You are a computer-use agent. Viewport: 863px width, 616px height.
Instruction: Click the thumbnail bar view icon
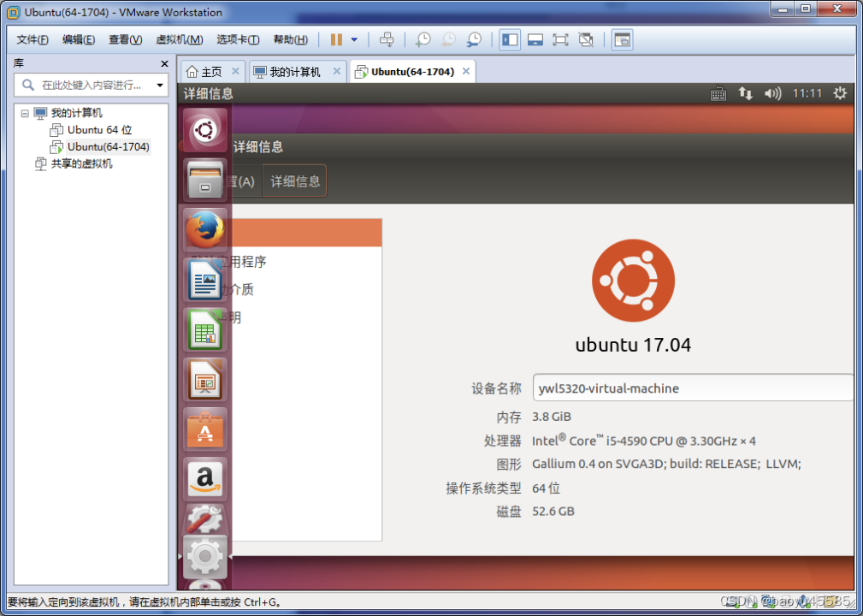(x=535, y=39)
